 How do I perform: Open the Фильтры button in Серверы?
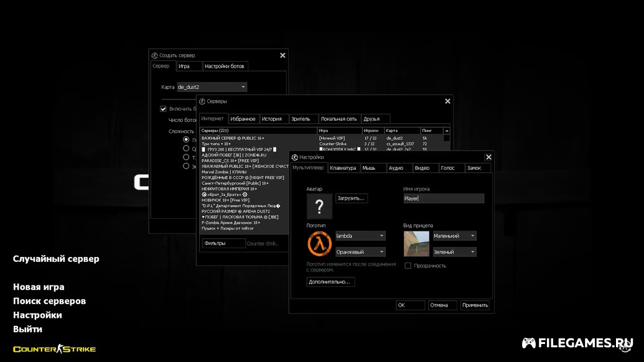click(223, 243)
